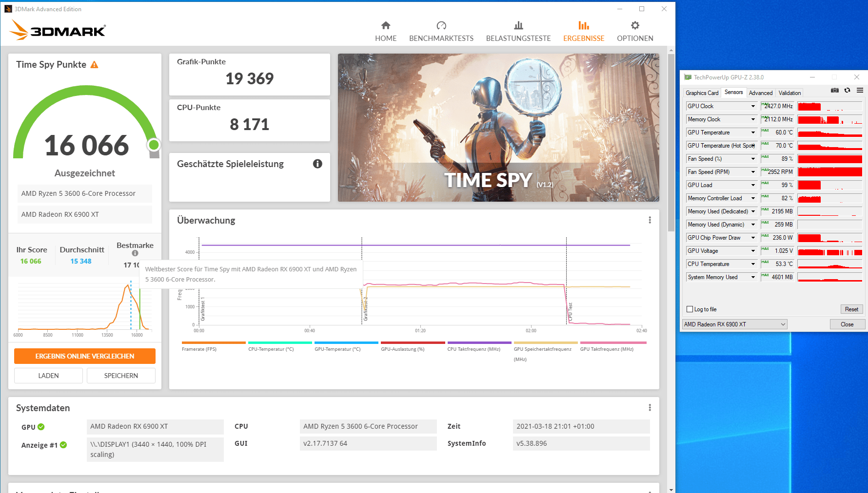Screen dimensions: 868x493
Task: Click GPU-Z title bar app icon
Action: (x=688, y=77)
